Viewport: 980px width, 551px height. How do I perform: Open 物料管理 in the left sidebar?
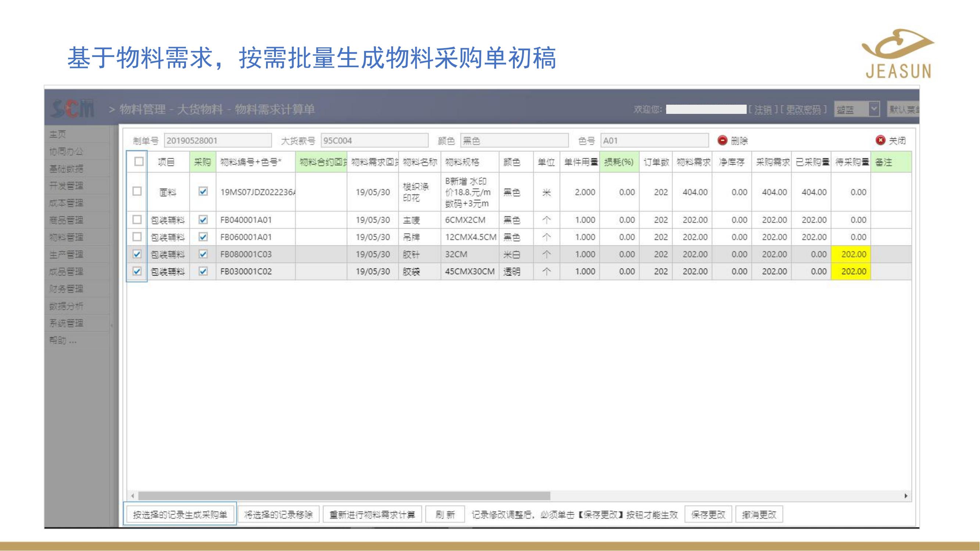(x=66, y=237)
